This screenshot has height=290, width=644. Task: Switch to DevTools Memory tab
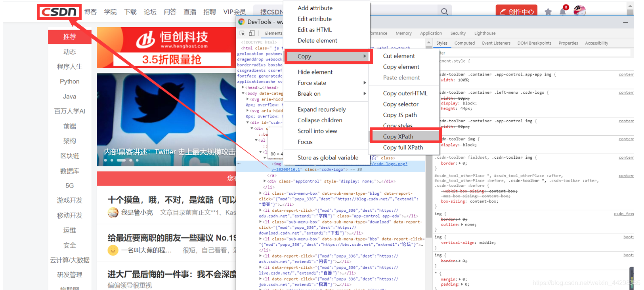(403, 33)
